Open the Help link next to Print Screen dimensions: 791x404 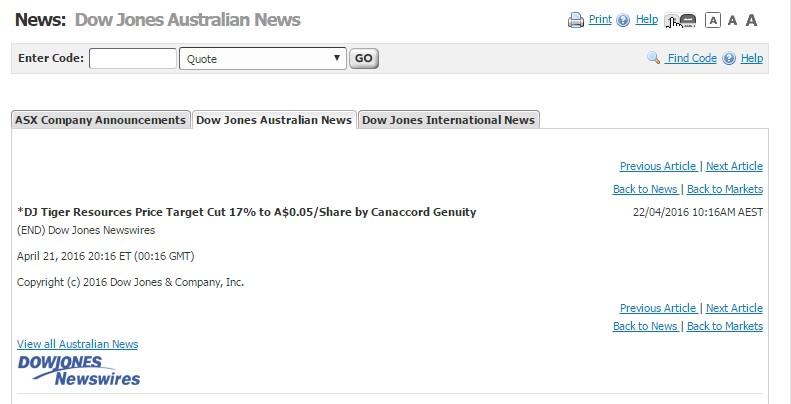[x=647, y=19]
